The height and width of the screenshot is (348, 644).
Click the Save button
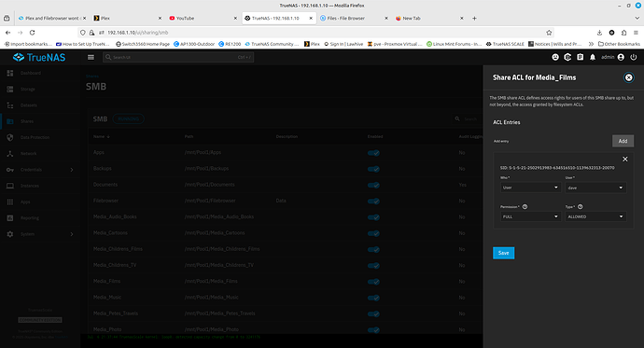504,253
